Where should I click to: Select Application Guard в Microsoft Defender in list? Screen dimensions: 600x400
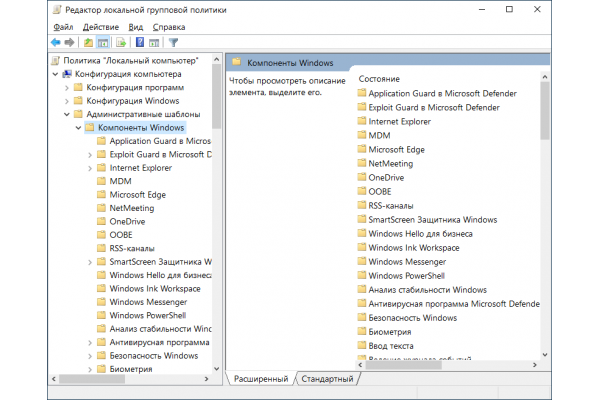coord(442,93)
